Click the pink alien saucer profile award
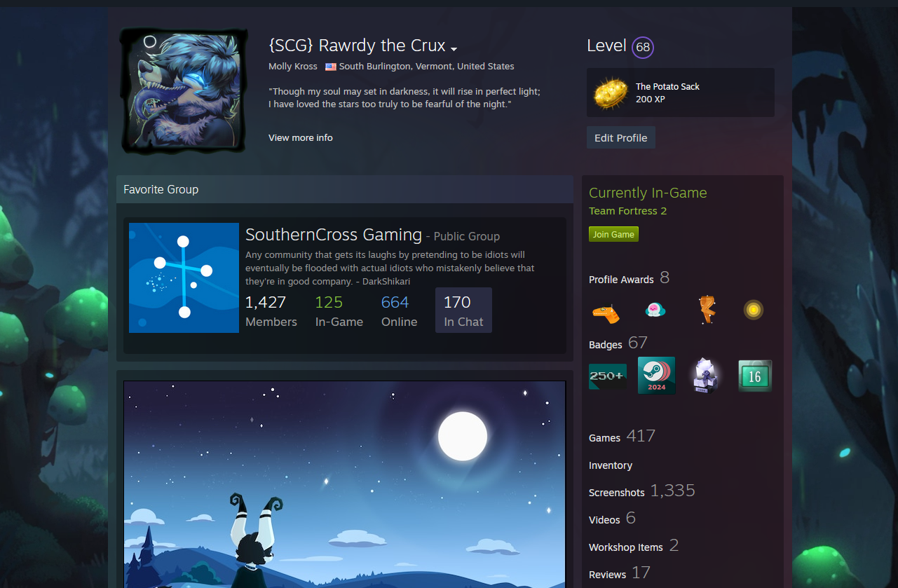Image resolution: width=898 pixels, height=588 pixels. click(x=655, y=310)
